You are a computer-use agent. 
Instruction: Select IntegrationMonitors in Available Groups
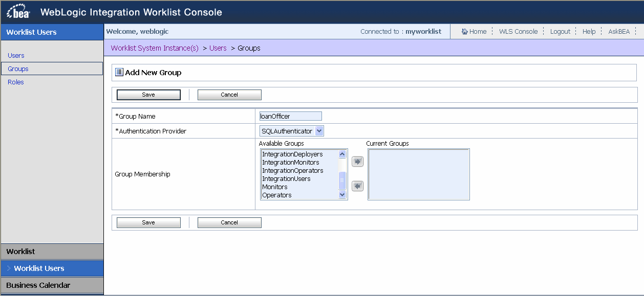[291, 163]
